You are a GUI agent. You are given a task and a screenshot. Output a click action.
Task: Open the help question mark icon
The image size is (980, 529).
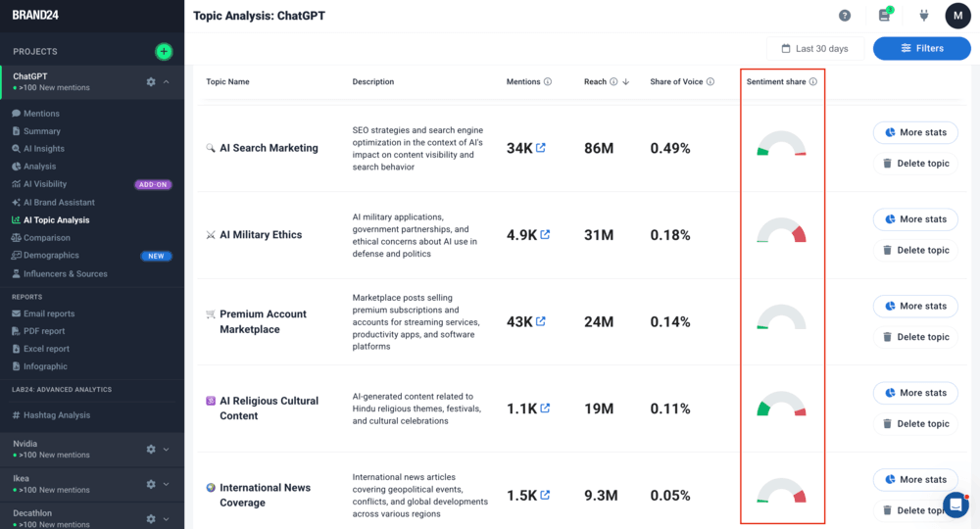[x=845, y=16]
